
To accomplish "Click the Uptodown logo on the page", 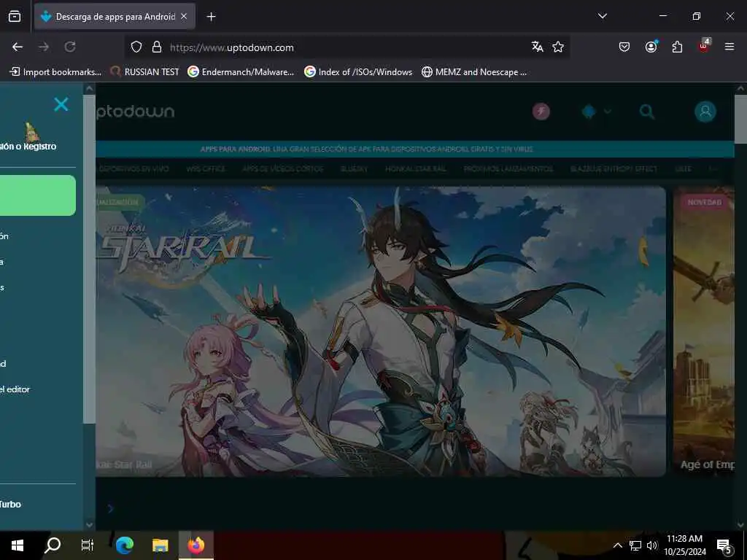I will 135,112.
